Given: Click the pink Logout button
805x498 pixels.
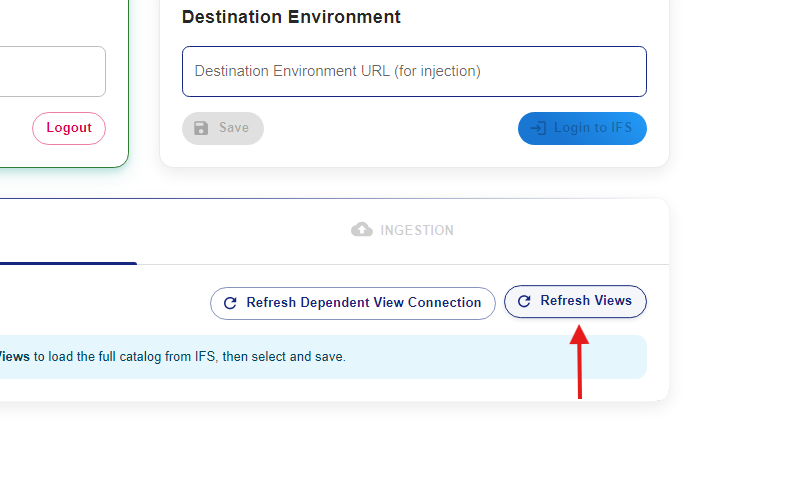Looking at the screenshot, I should 69,128.
